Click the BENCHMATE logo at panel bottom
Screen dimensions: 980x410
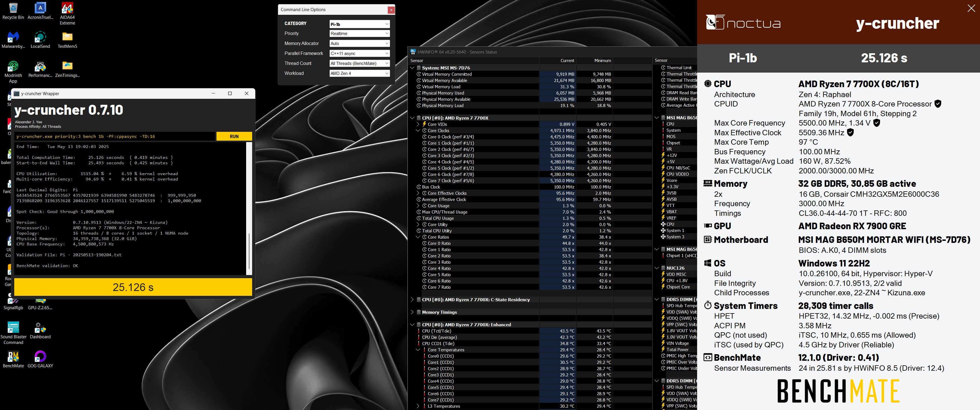coord(838,391)
